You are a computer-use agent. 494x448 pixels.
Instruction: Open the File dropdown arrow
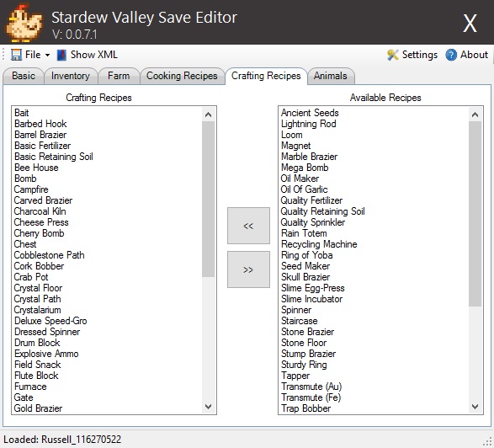point(47,56)
